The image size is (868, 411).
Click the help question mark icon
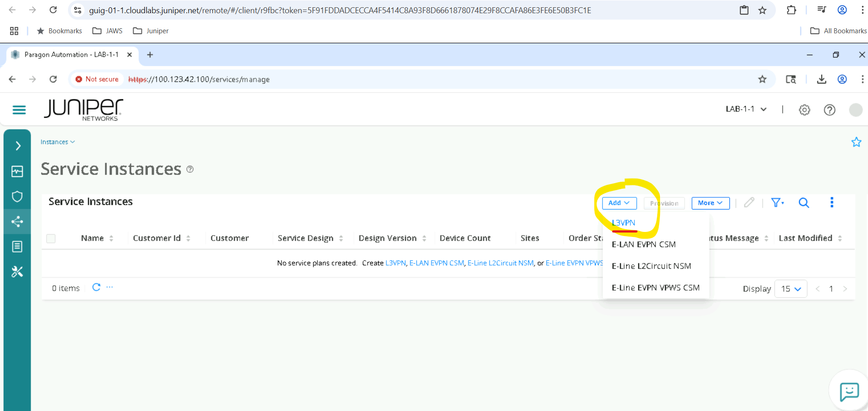(x=830, y=109)
